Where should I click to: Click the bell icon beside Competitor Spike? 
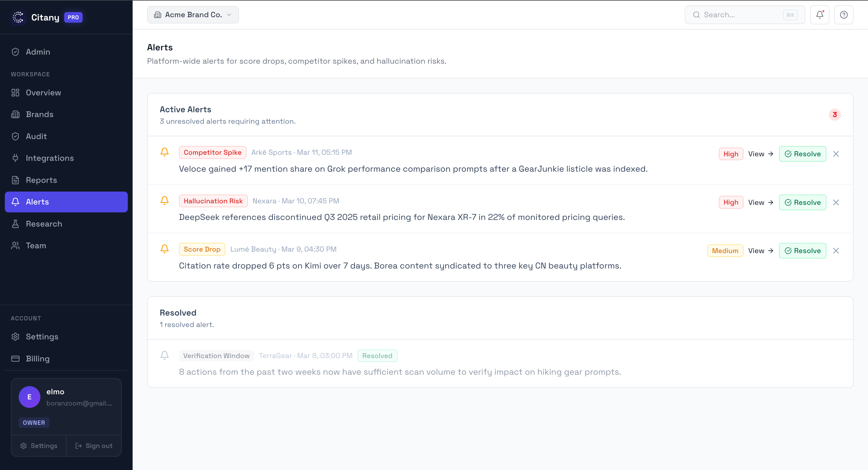(165, 152)
